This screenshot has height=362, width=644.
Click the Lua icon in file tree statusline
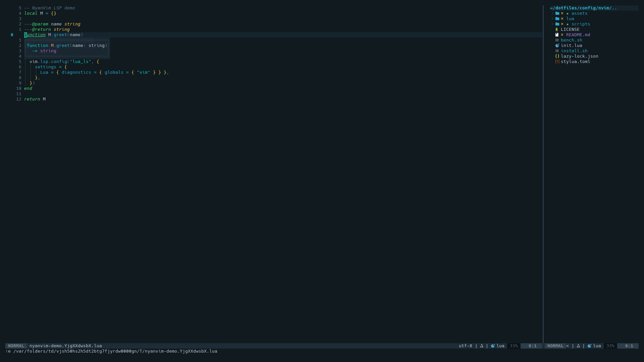[589, 346]
